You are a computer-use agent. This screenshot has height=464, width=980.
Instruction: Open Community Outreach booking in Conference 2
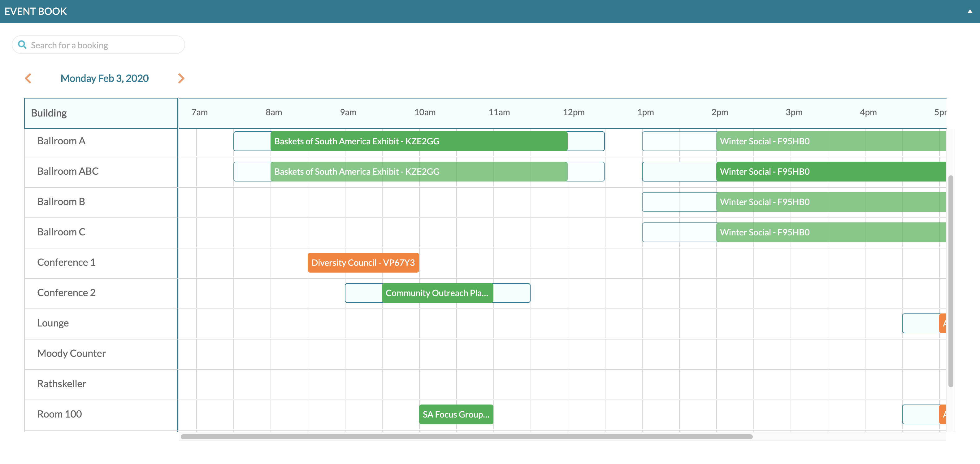437,293
